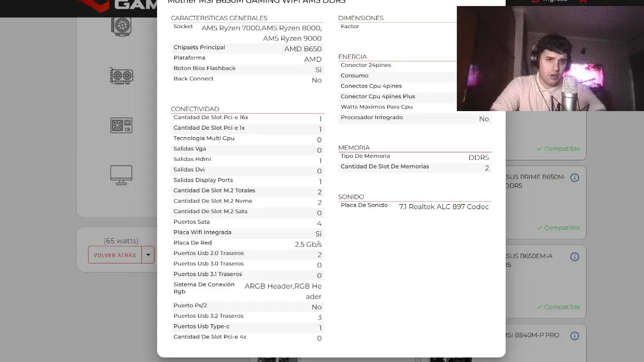Click the DIMENSIONES section heading
The width and height of the screenshot is (644, 362).
tap(361, 18)
